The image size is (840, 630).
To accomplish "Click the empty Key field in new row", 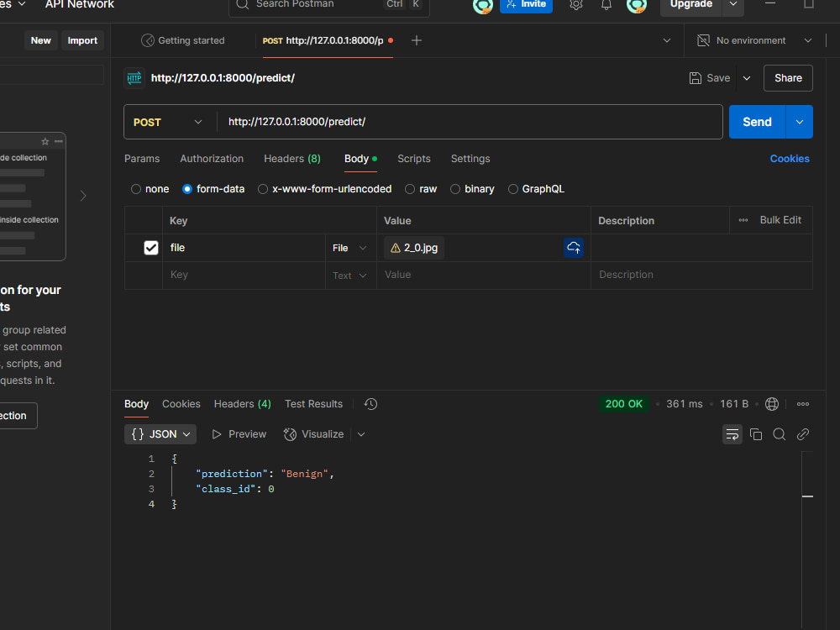I will tap(244, 276).
